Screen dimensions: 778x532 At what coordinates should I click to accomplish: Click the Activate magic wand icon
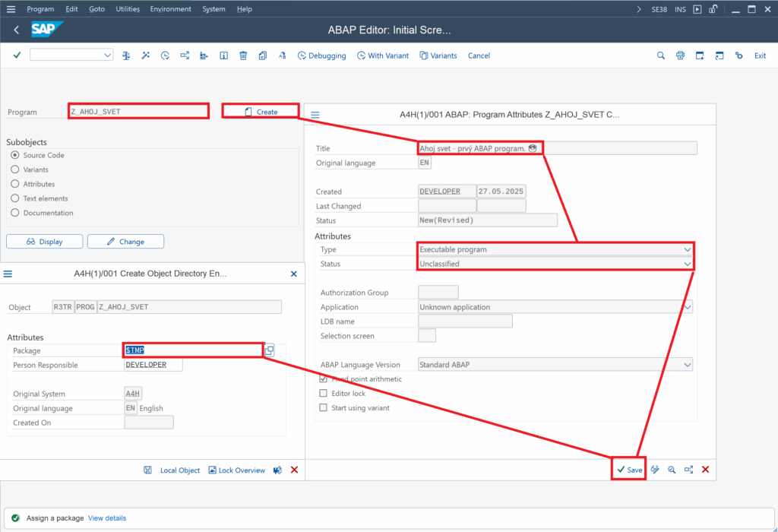[x=145, y=55]
